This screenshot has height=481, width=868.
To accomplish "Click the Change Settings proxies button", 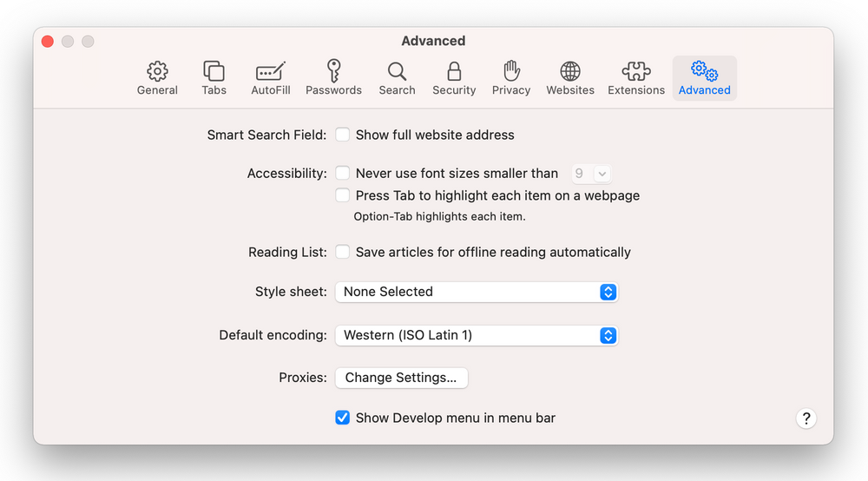I will tap(401, 378).
